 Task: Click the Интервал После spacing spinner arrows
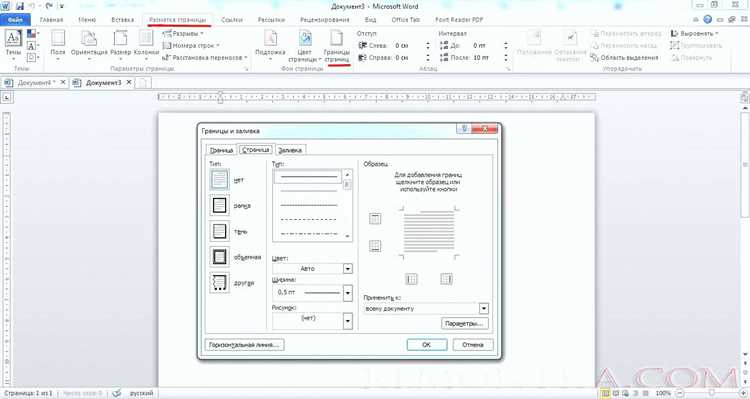pos(506,57)
